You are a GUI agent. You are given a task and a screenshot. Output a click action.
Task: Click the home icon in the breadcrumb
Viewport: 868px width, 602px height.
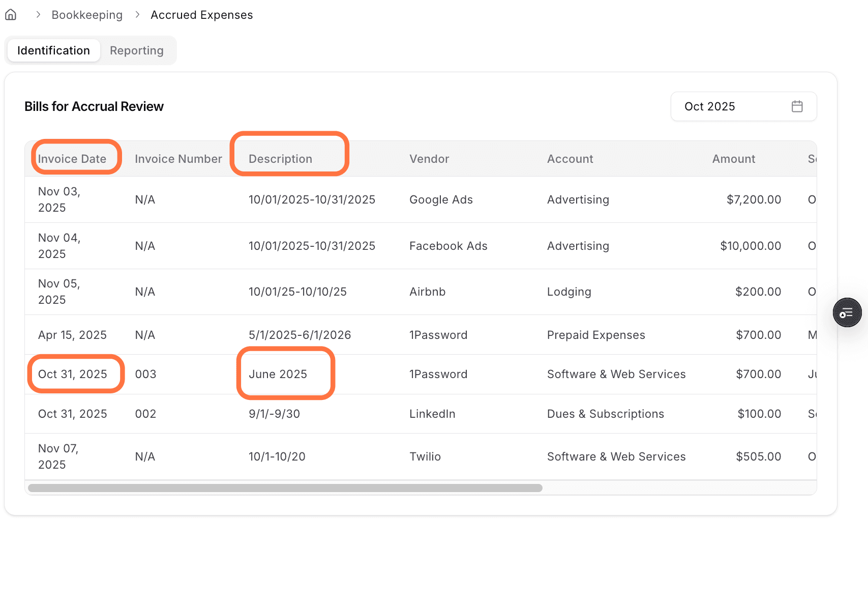[11, 14]
